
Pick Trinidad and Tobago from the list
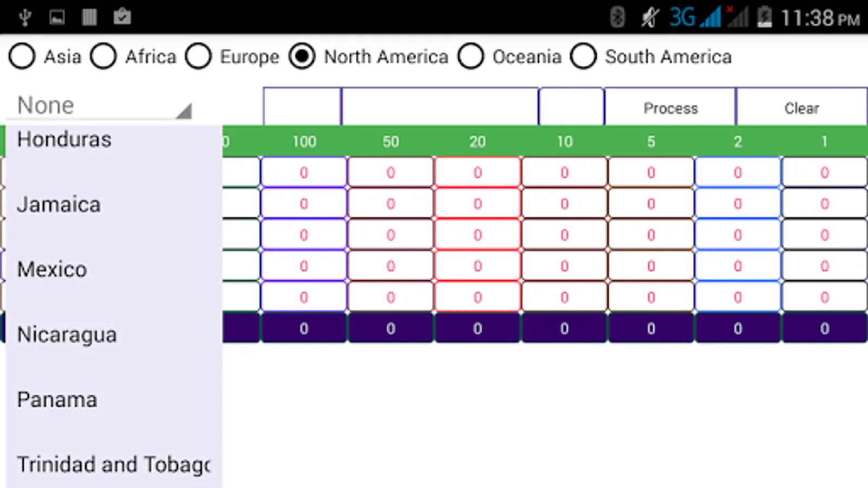[x=113, y=464]
